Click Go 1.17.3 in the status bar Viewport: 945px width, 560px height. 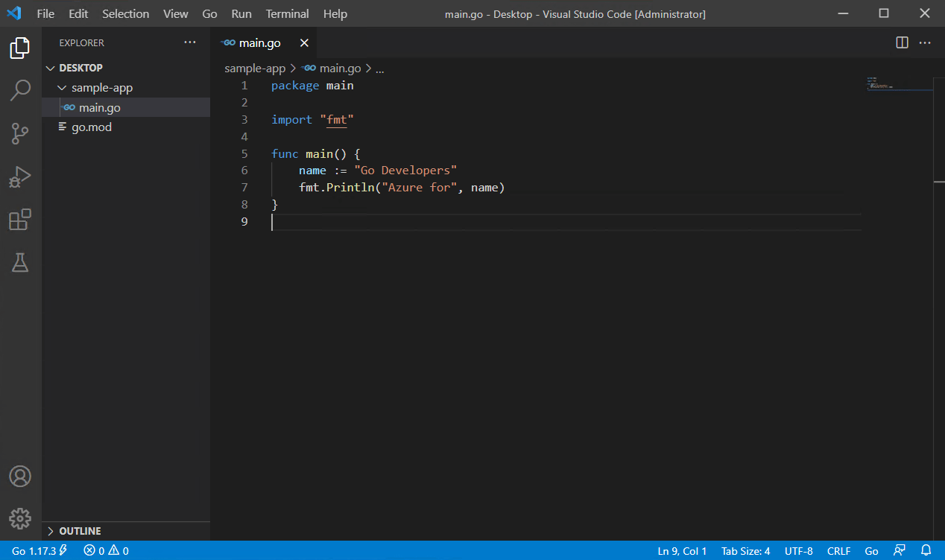pos(32,550)
